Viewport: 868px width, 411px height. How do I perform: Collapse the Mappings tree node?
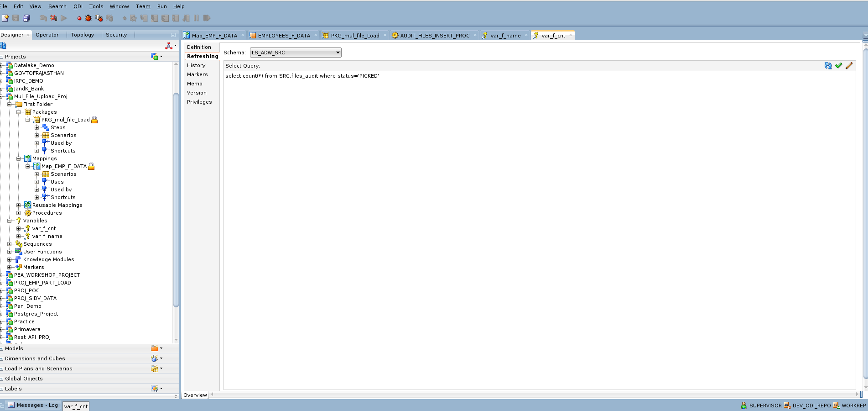click(19, 158)
